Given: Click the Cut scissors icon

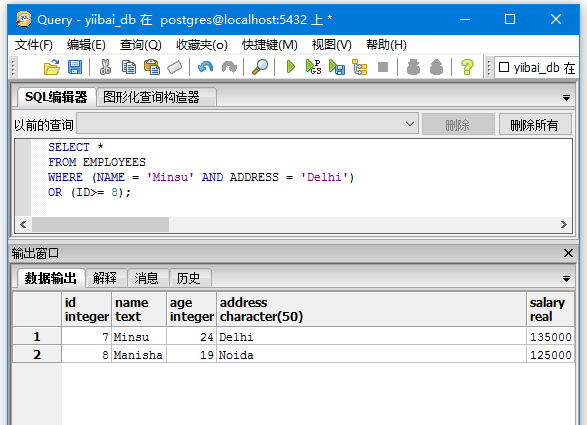Looking at the screenshot, I should click(x=106, y=67).
